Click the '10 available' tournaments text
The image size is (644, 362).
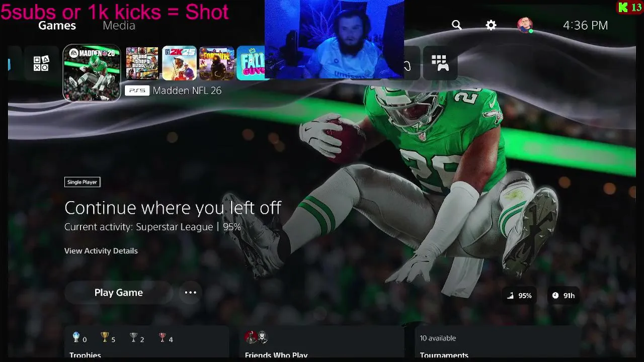point(438,338)
